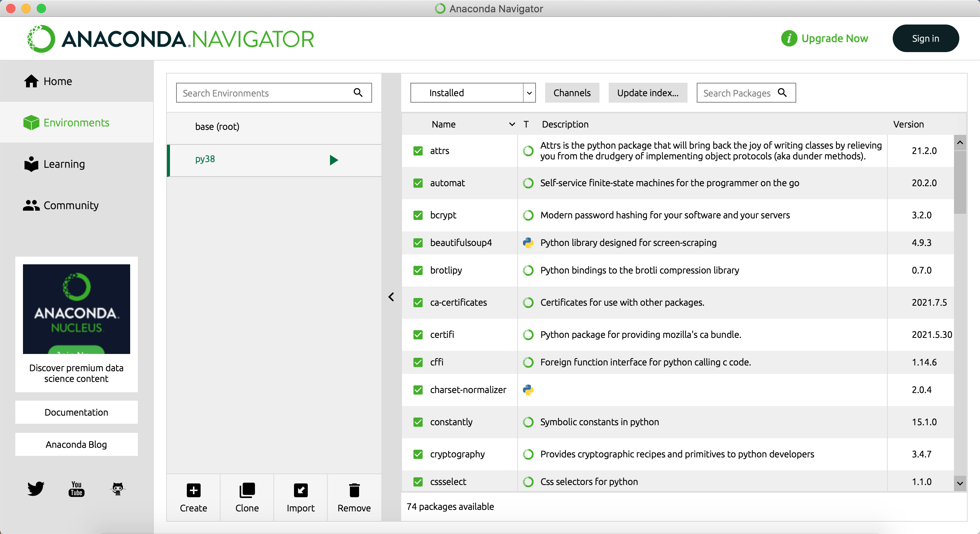The width and height of the screenshot is (980, 534).
Task: Click the Remove environment trash icon
Action: pyautogui.click(x=354, y=490)
